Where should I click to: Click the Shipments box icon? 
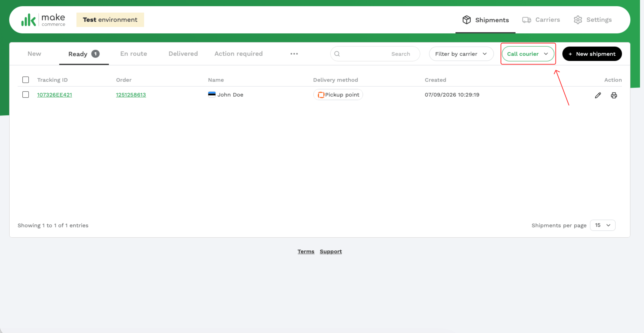[x=466, y=20]
